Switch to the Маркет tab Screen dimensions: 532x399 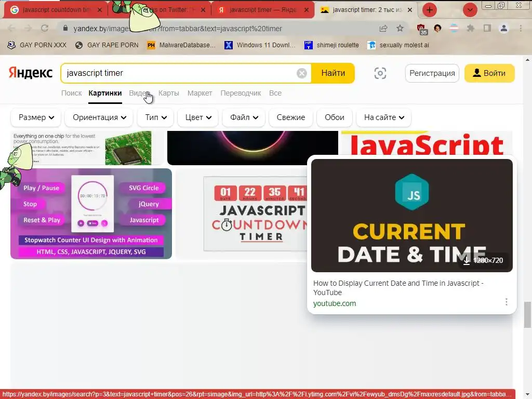pos(200,94)
